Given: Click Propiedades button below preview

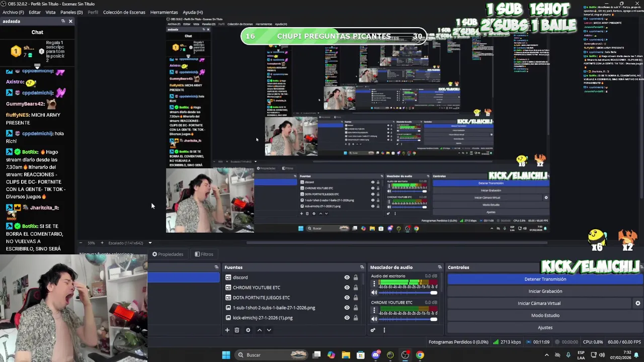Looking at the screenshot, I should pos(168,254).
